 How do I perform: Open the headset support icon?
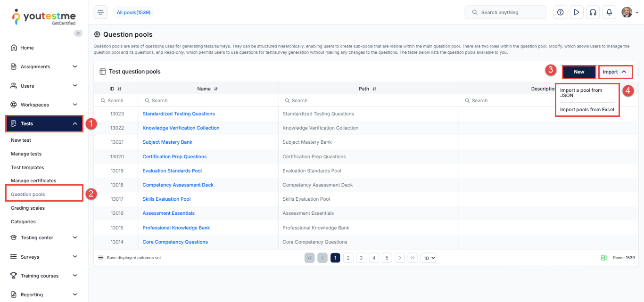pyautogui.click(x=593, y=12)
